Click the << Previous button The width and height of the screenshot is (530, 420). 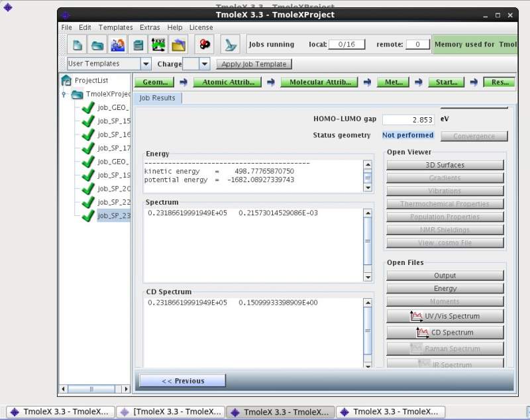click(183, 381)
